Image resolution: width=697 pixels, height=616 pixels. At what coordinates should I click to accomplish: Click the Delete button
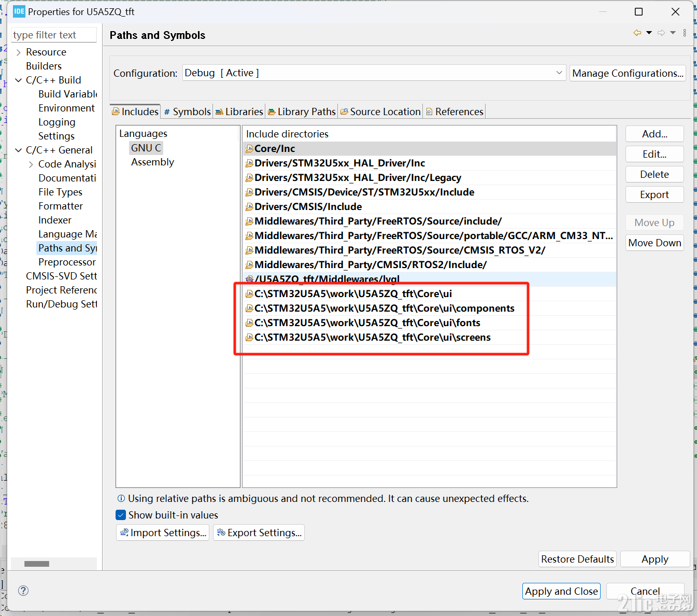[655, 174]
